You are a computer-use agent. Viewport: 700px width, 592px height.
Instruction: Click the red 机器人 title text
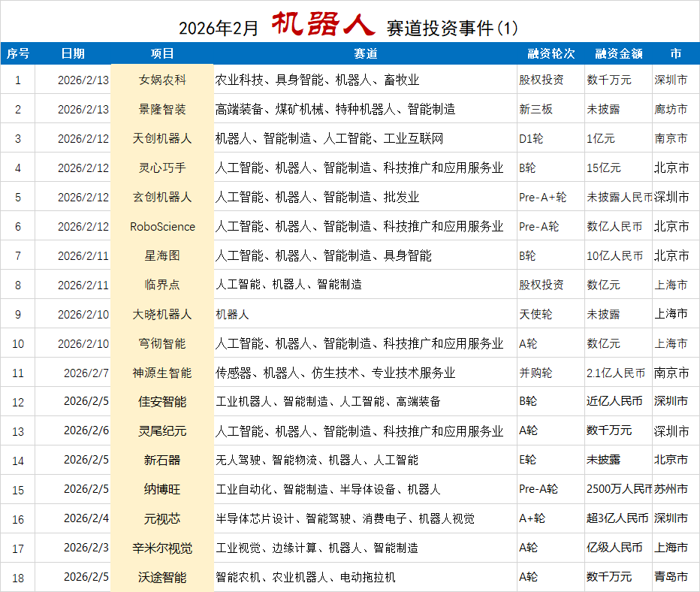[323, 23]
